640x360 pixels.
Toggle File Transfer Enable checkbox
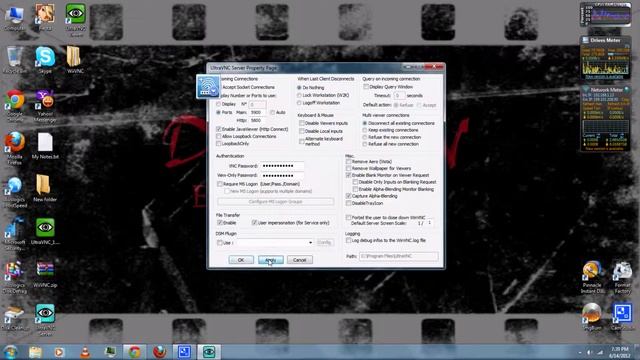point(220,223)
